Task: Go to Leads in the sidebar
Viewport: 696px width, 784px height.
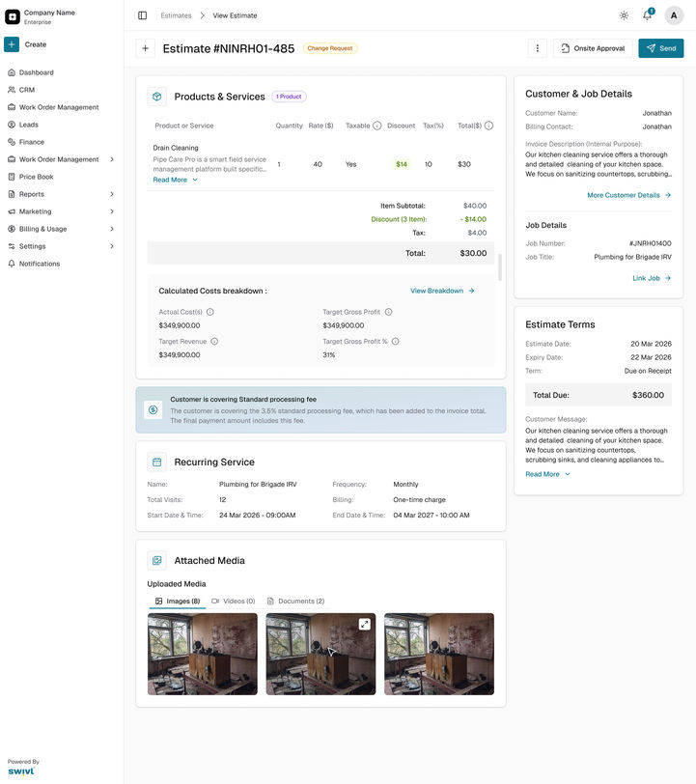Action: (29, 125)
